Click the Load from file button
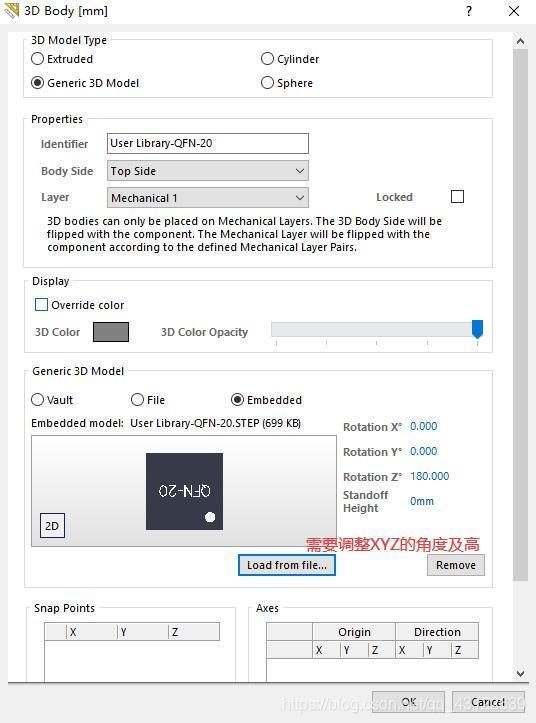The width and height of the screenshot is (536, 723). pos(287,565)
